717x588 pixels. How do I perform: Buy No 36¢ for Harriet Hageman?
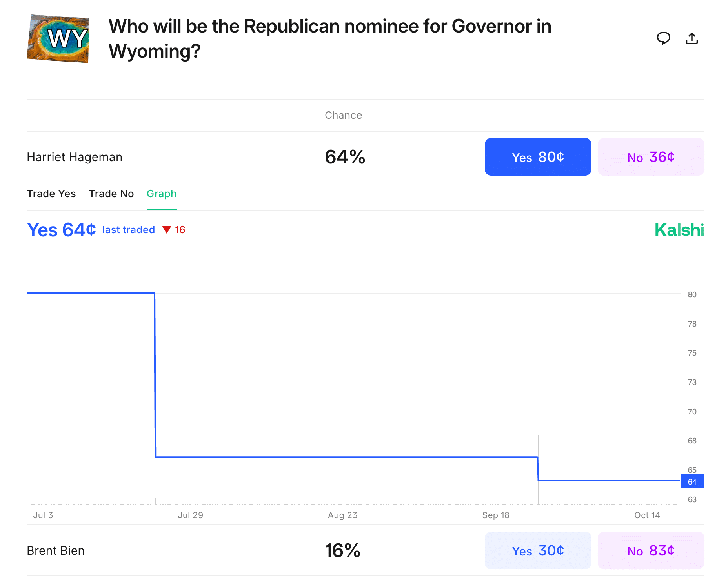(x=651, y=157)
